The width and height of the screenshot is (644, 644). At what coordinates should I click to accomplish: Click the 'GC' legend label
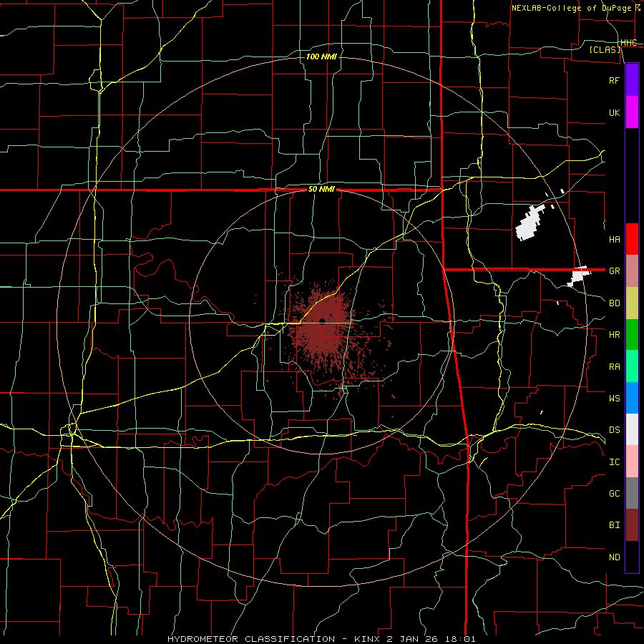click(615, 493)
